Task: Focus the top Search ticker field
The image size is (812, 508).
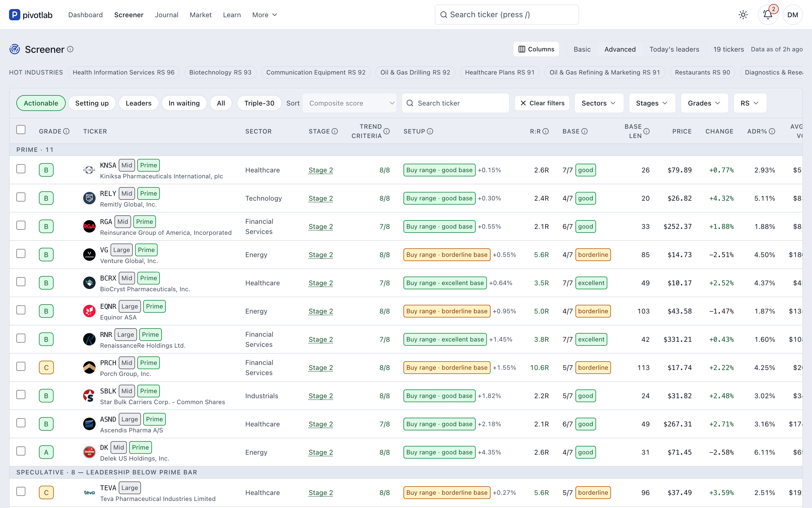Action: click(x=507, y=15)
